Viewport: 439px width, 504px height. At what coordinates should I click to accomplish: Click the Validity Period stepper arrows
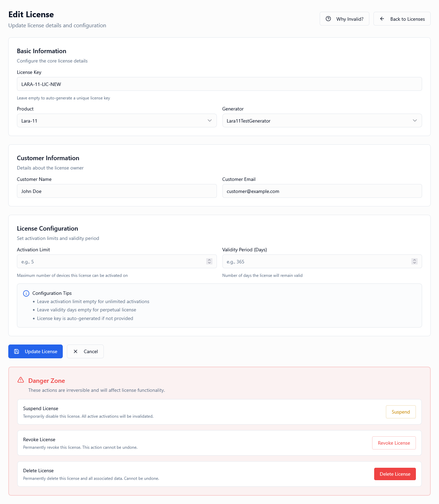(x=414, y=261)
